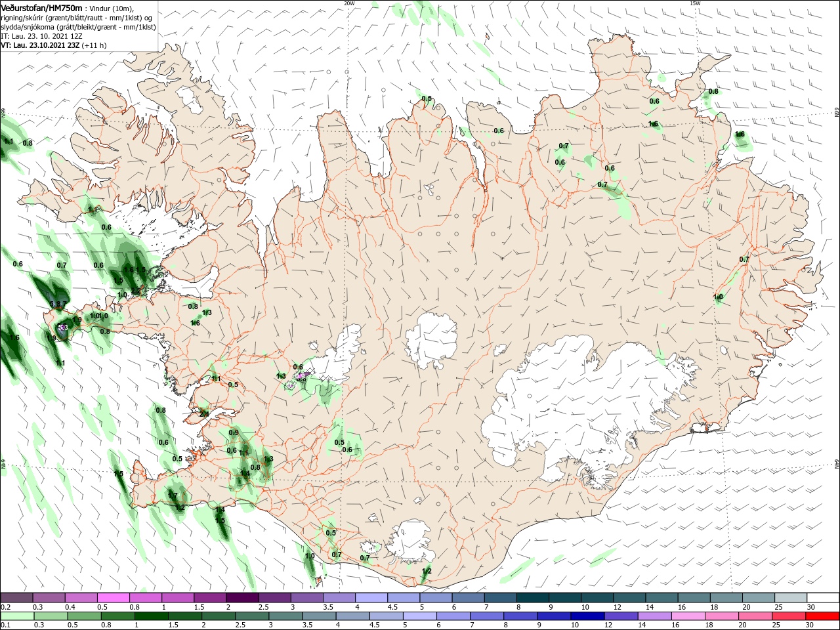
Task: Pick upper legend swatch starting at 0.8
Action: [x=146, y=598]
